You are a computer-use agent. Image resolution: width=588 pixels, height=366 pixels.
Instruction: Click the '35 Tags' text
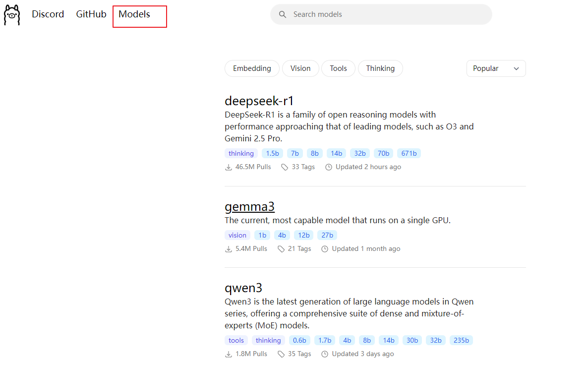tap(299, 354)
